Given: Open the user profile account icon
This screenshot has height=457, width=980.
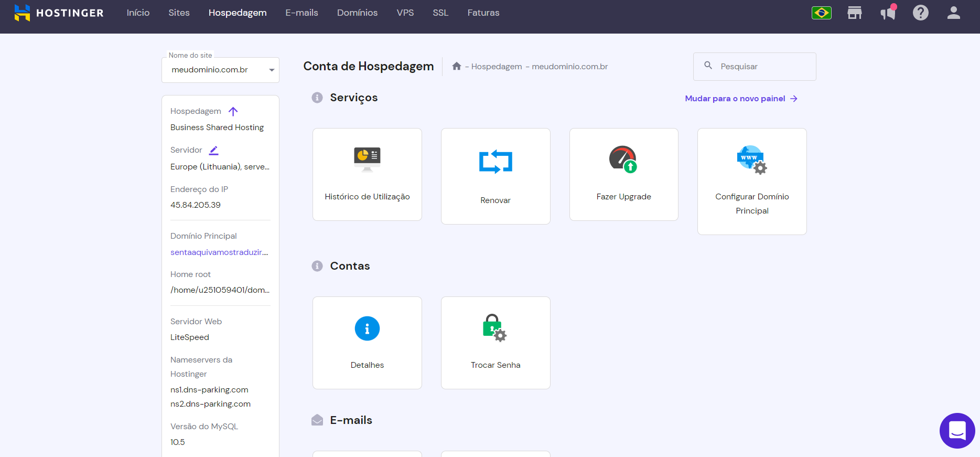Looking at the screenshot, I should (953, 13).
